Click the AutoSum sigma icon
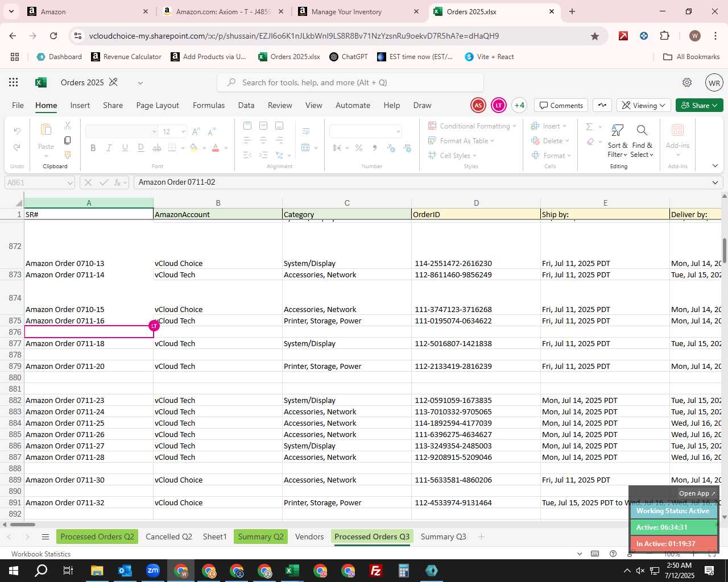 tap(590, 127)
